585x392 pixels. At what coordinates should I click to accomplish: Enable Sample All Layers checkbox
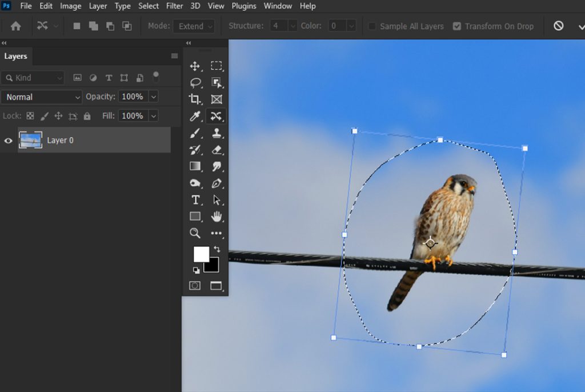(x=371, y=26)
